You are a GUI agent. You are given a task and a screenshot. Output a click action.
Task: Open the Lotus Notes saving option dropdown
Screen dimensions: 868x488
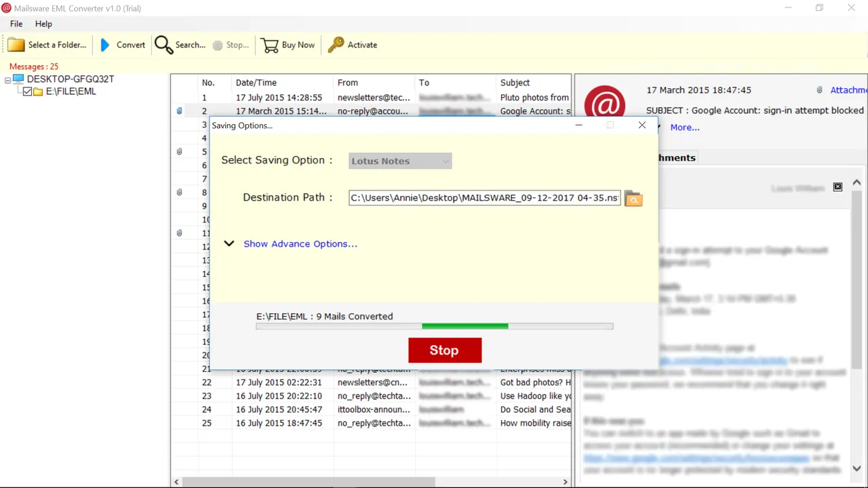(400, 161)
